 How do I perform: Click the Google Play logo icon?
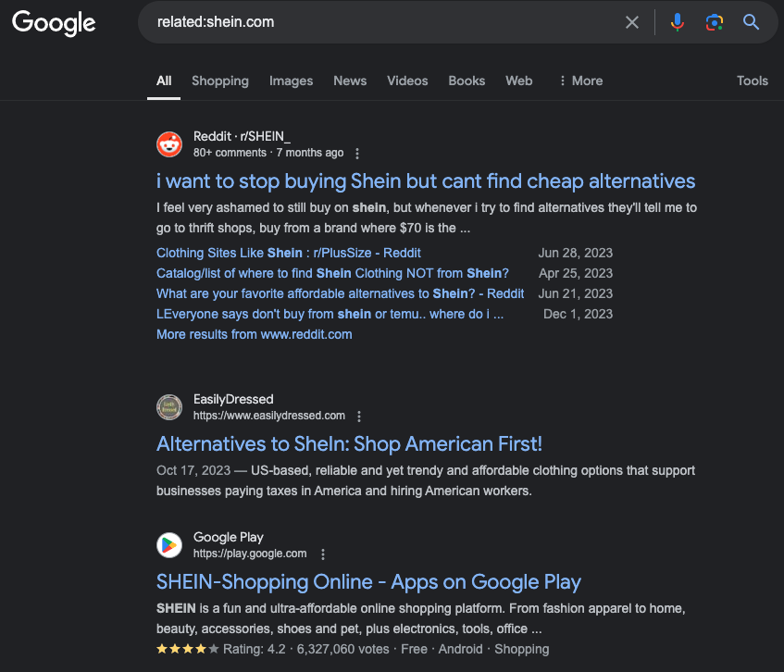click(x=169, y=545)
